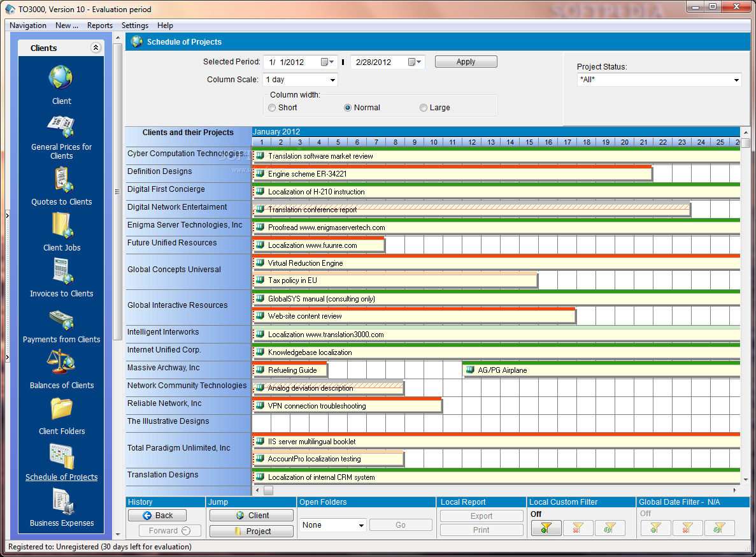Viewport: 756px width, 557px height.
Task: Click the Go button for Open Folders
Action: [401, 525]
